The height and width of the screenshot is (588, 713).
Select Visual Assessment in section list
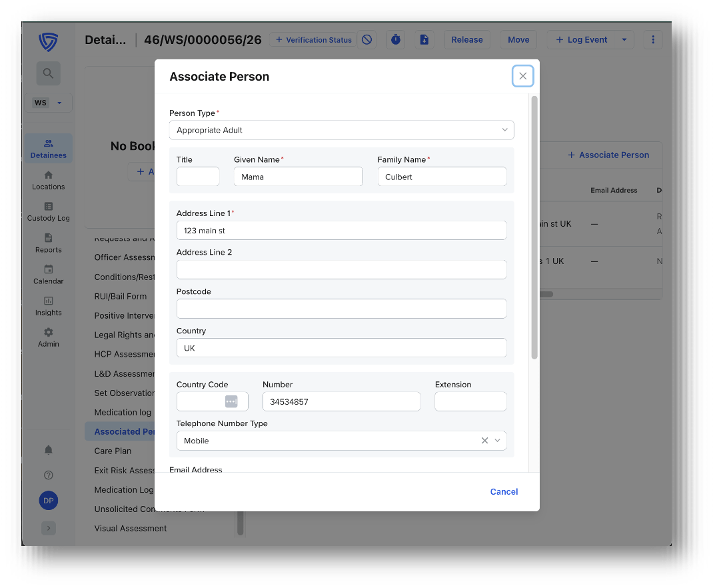(131, 529)
